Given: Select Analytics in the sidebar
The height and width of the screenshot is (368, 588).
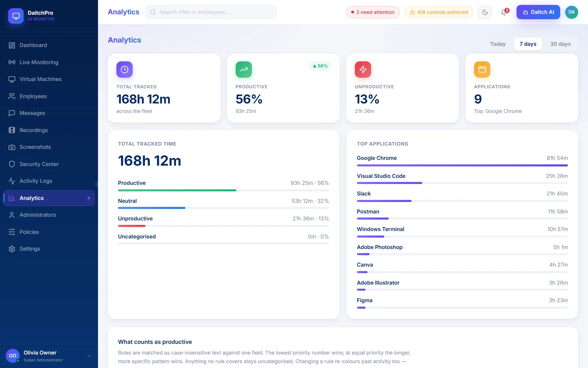Looking at the screenshot, I should [x=49, y=198].
